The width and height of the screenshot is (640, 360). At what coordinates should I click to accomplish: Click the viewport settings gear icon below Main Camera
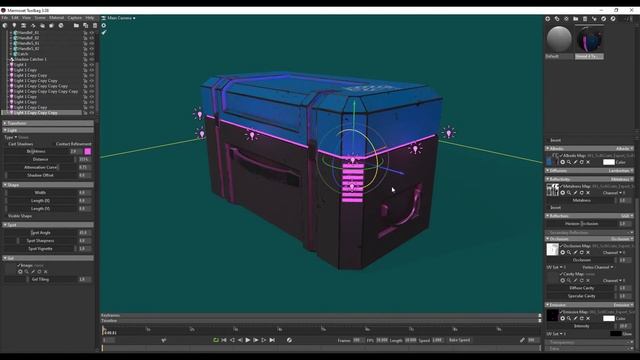pyautogui.click(x=104, y=25)
